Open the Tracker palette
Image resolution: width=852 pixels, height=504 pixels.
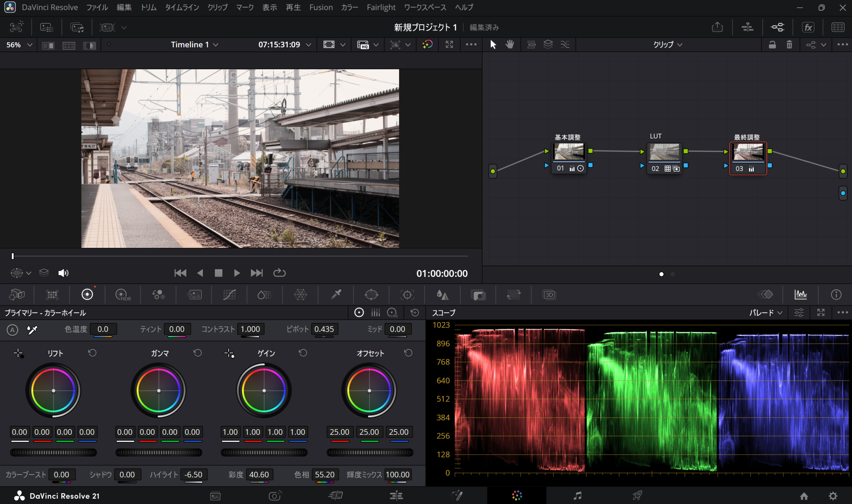point(407,294)
